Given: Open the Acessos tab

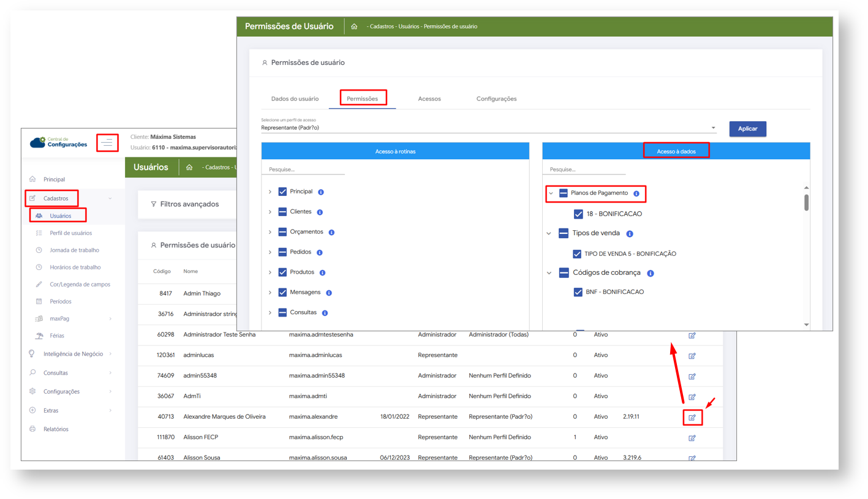Looking at the screenshot, I should (429, 99).
